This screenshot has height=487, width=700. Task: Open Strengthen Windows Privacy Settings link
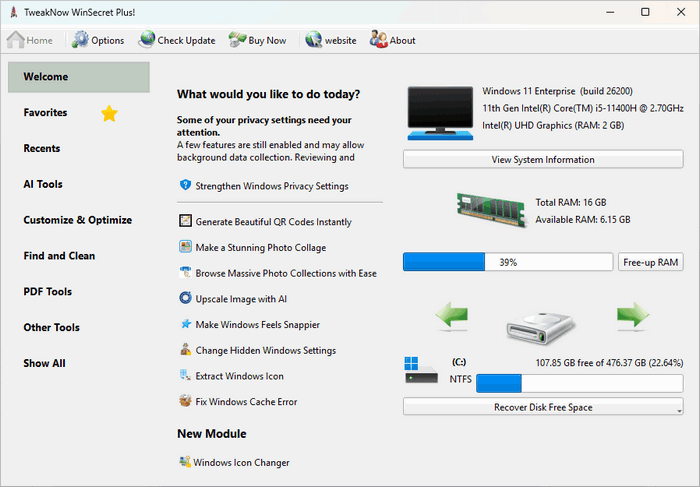272,186
